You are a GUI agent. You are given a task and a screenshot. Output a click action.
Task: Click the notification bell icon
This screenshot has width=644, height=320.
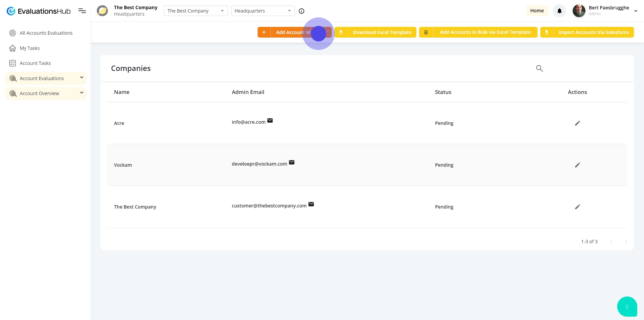pyautogui.click(x=559, y=11)
